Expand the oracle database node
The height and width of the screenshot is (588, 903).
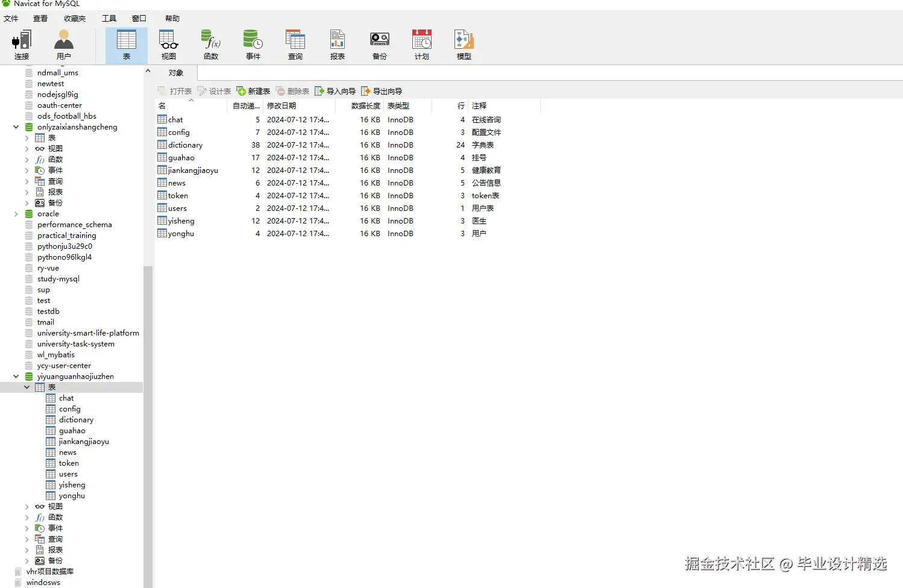(x=16, y=214)
